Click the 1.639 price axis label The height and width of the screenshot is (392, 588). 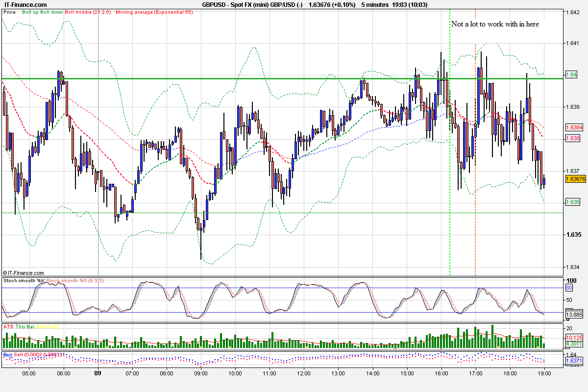pyautogui.click(x=573, y=107)
